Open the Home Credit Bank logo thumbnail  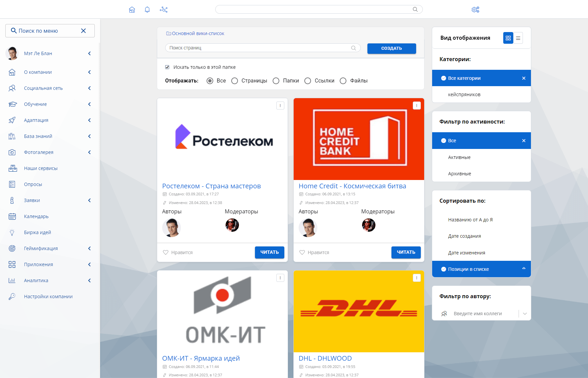(359, 139)
